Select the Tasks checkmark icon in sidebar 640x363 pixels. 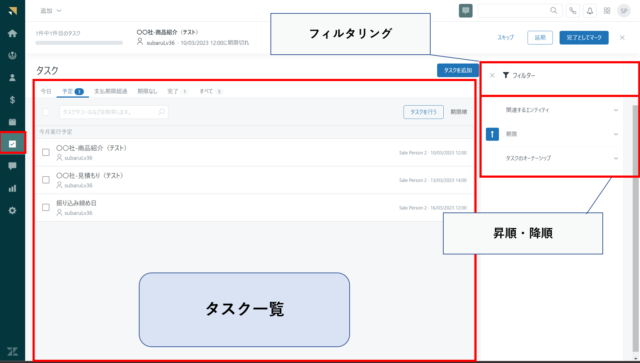pos(12,144)
